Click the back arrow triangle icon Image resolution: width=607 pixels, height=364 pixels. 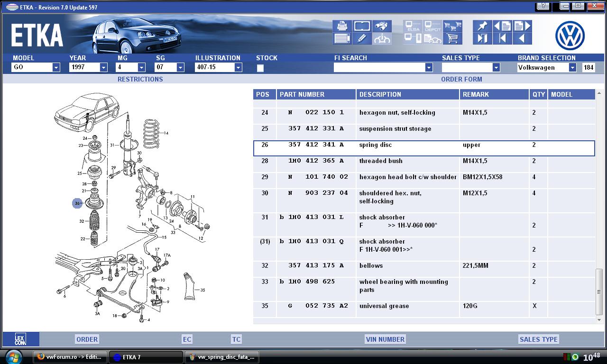click(522, 38)
